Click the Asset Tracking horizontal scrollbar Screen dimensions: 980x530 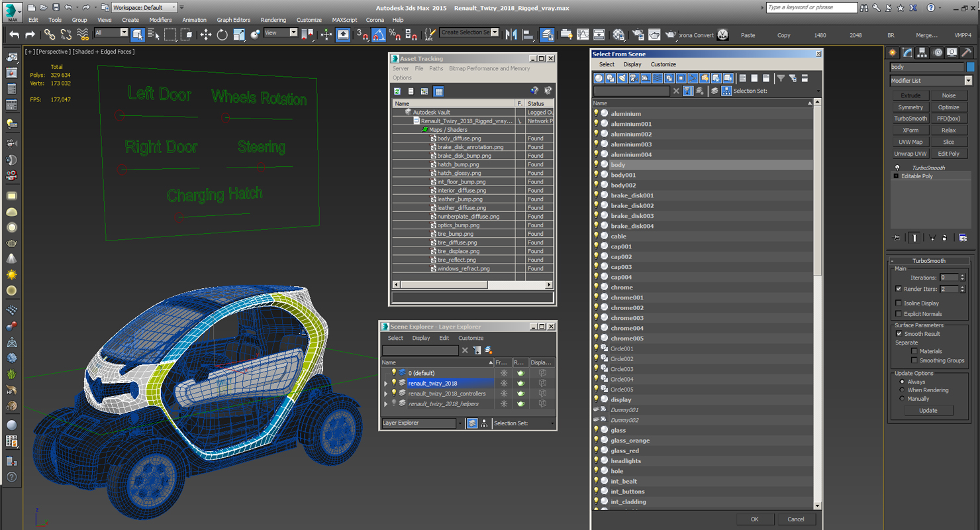(x=472, y=285)
